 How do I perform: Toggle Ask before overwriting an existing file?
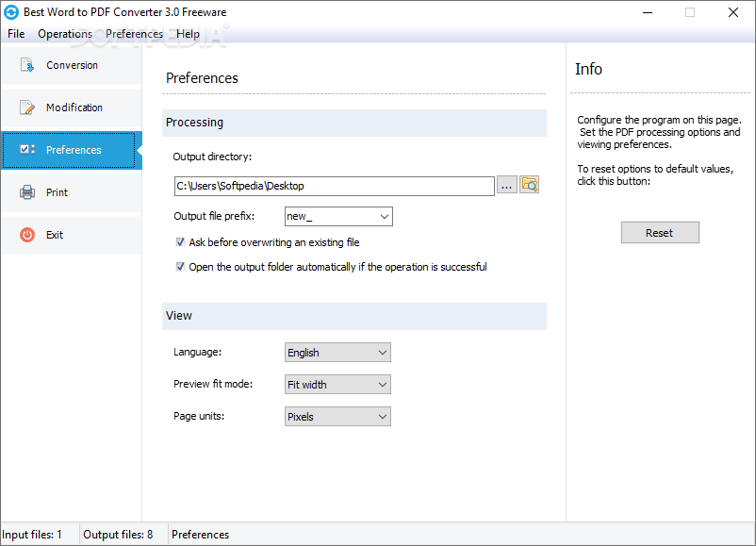180,242
